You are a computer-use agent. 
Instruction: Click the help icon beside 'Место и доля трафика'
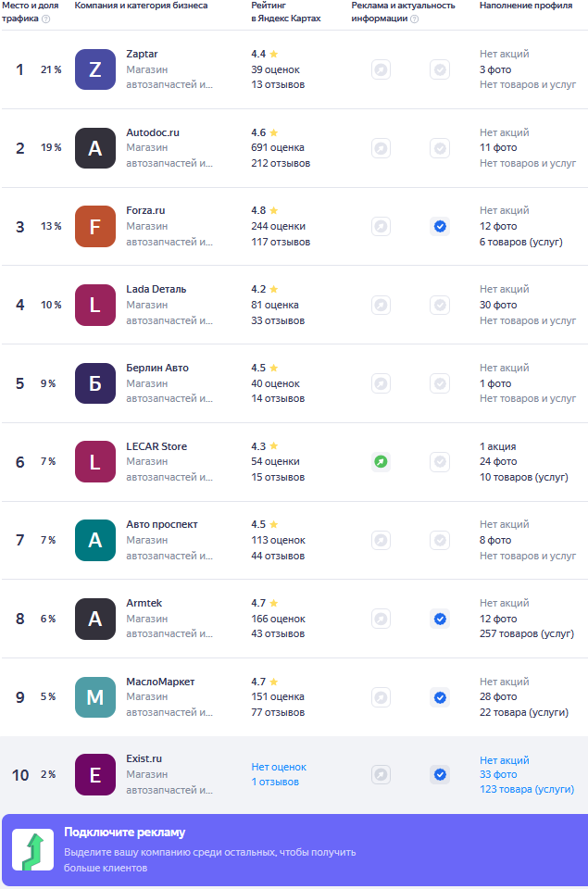pyautogui.click(x=46, y=19)
